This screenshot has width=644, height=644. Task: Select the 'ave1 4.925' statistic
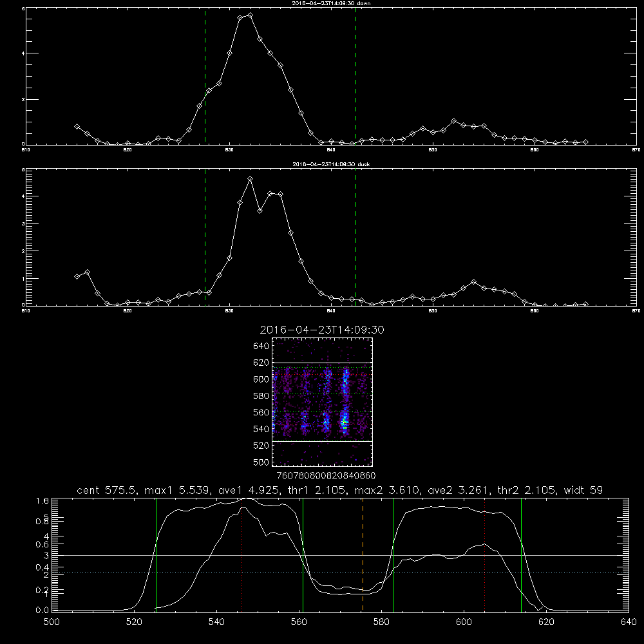tap(249, 490)
